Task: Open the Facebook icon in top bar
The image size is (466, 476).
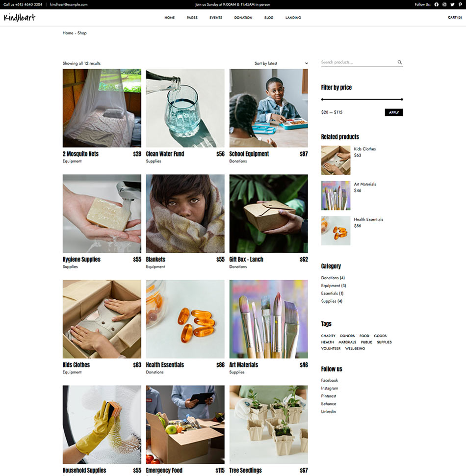Action: coord(436,4)
